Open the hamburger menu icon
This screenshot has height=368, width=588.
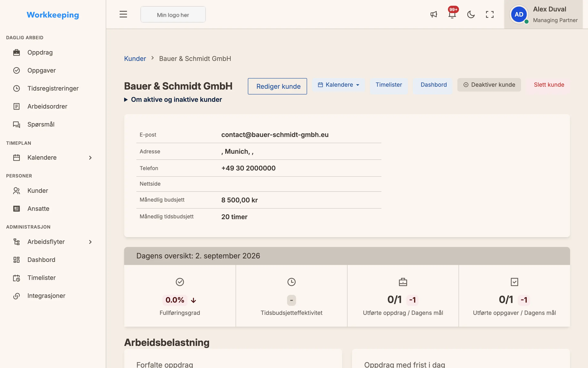[x=123, y=14]
